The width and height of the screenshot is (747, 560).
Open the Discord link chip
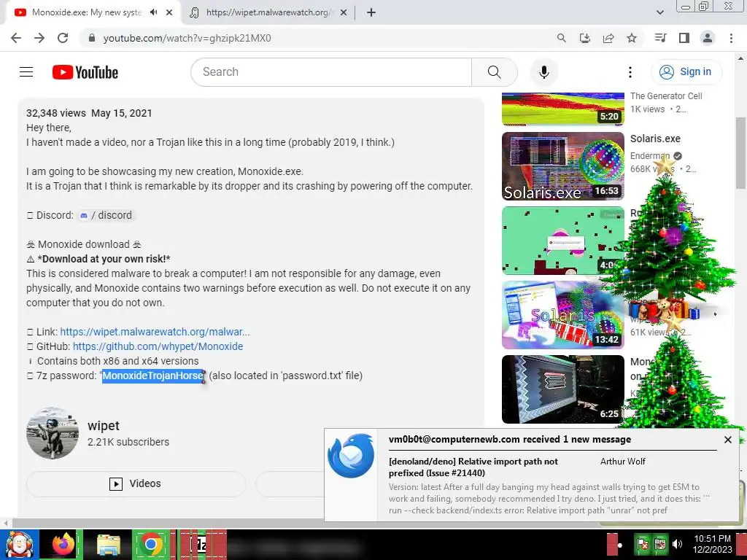tap(106, 215)
